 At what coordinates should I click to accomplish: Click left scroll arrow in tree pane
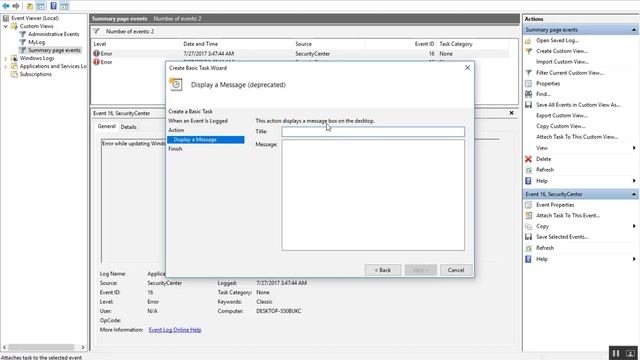click(x=4, y=347)
